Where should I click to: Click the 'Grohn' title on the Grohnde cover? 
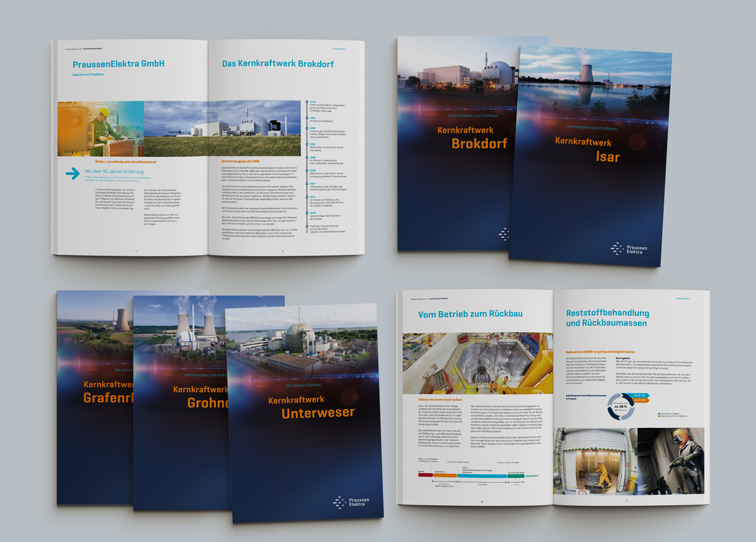point(208,403)
